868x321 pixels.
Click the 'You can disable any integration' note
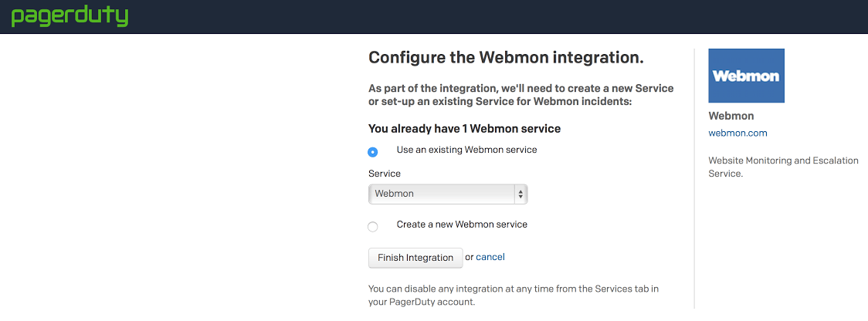514,295
